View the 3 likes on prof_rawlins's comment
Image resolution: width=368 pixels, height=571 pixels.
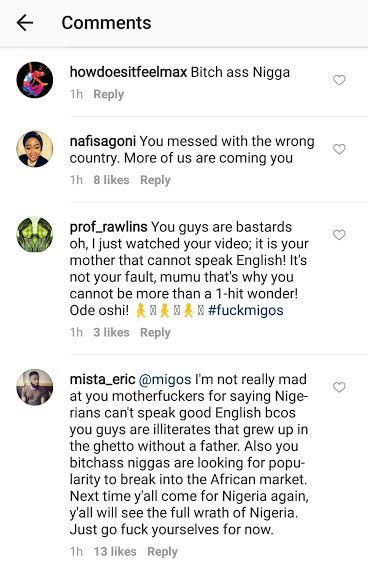(111, 332)
